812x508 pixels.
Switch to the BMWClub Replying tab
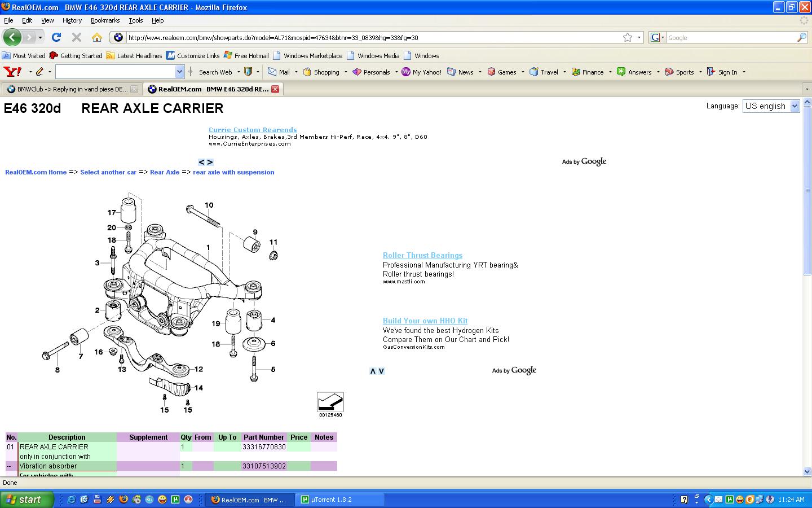72,89
